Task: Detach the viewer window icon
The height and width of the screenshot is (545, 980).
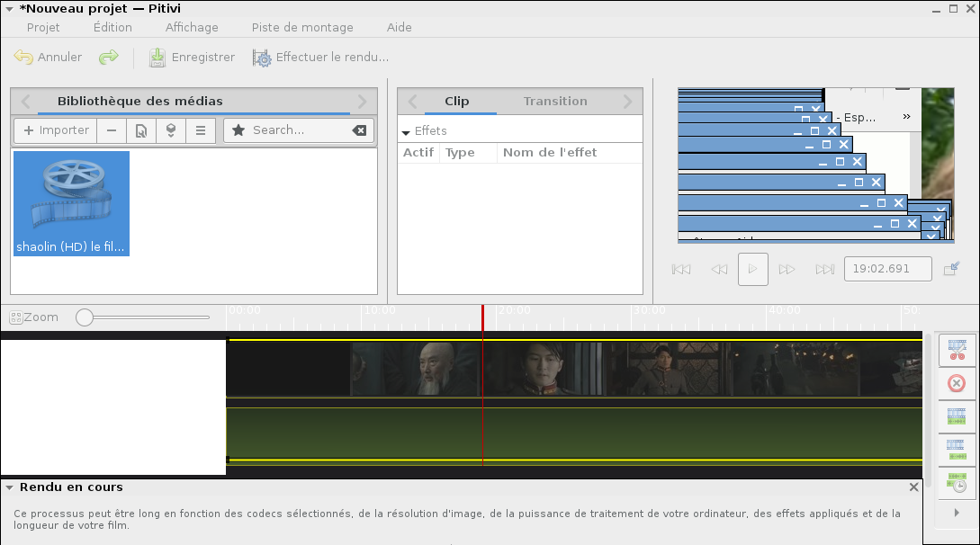Action: pos(951,269)
